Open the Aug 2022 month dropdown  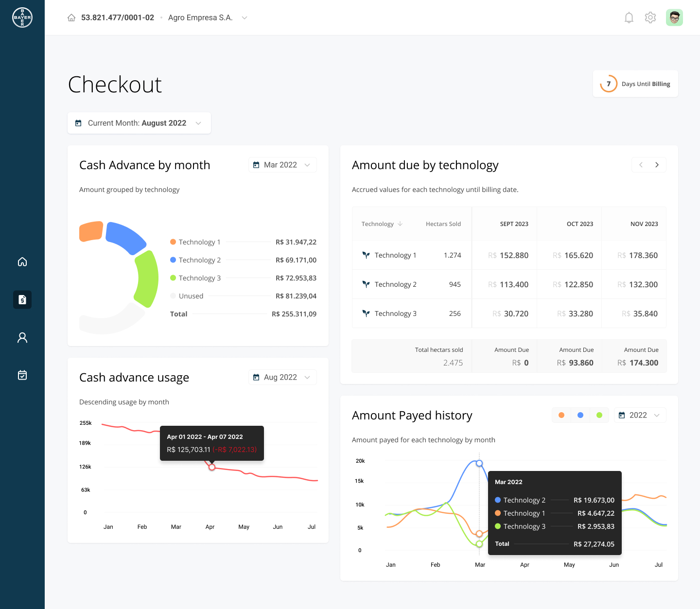click(282, 377)
